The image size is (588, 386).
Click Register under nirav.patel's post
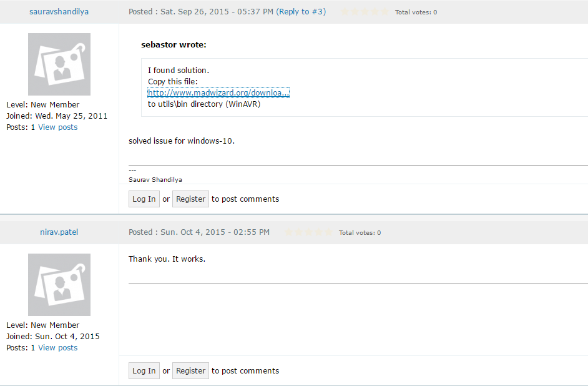pos(190,370)
